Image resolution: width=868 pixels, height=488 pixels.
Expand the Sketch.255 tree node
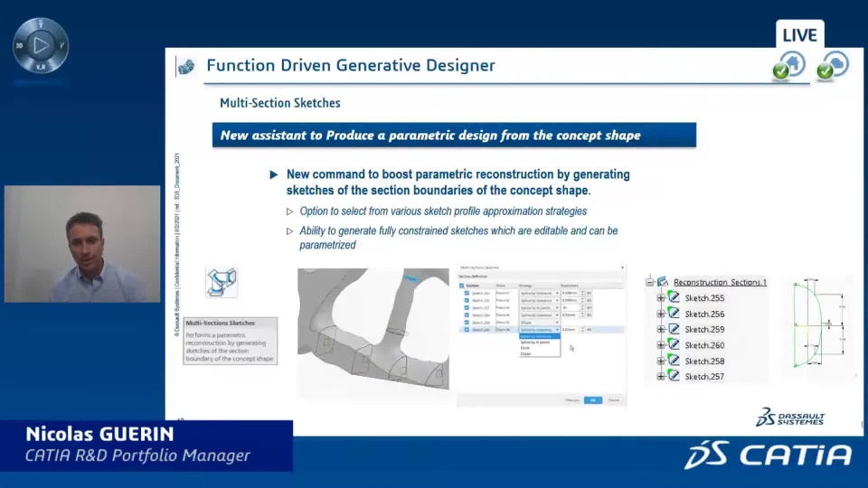pyautogui.click(x=661, y=297)
